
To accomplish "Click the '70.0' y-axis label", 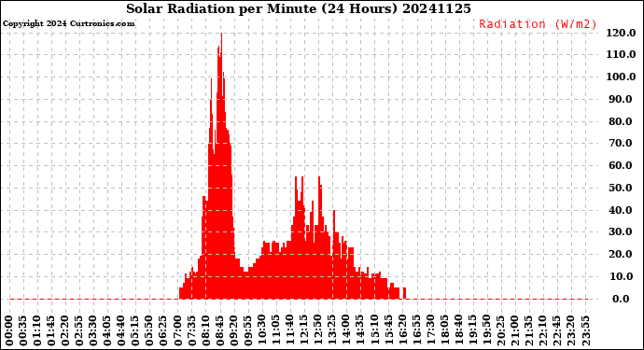I will [621, 144].
